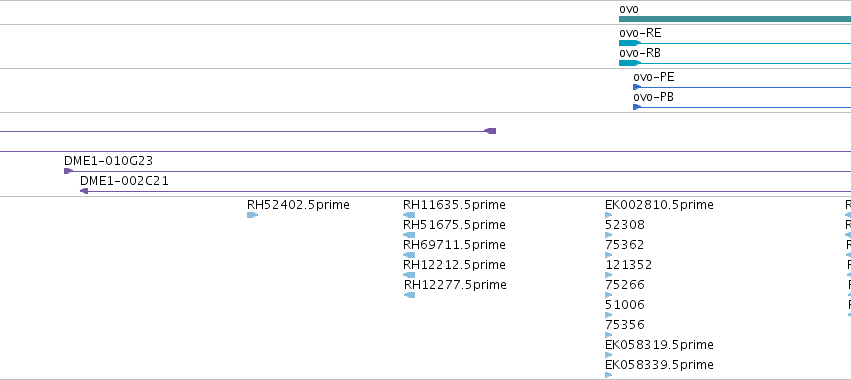Select the ovo-PB protein arrow glyph

coord(637,107)
